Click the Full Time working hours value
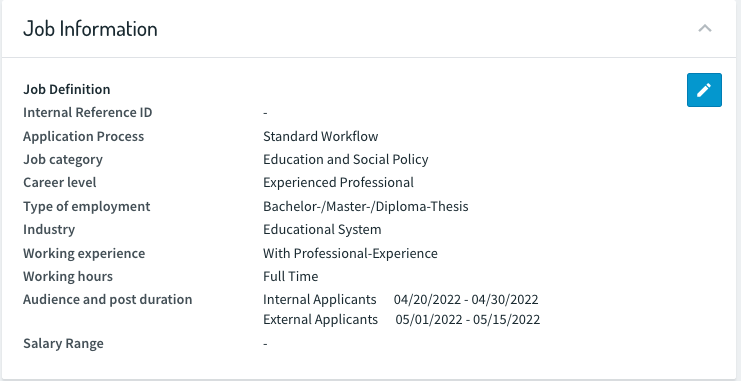 point(291,277)
